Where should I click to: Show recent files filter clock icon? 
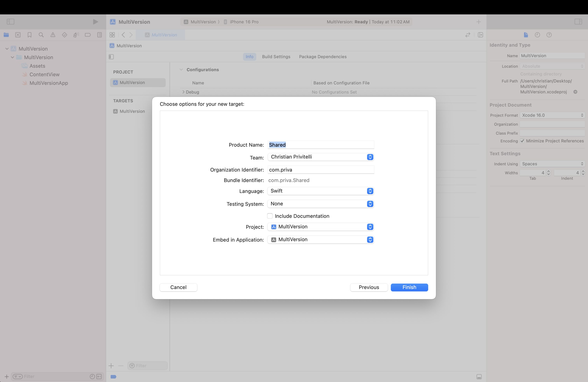pos(92,377)
